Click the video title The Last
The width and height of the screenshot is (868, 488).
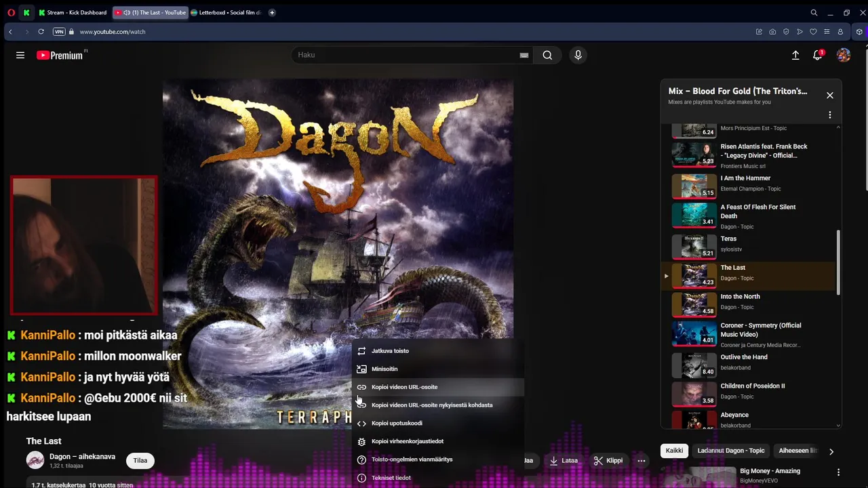(x=43, y=441)
